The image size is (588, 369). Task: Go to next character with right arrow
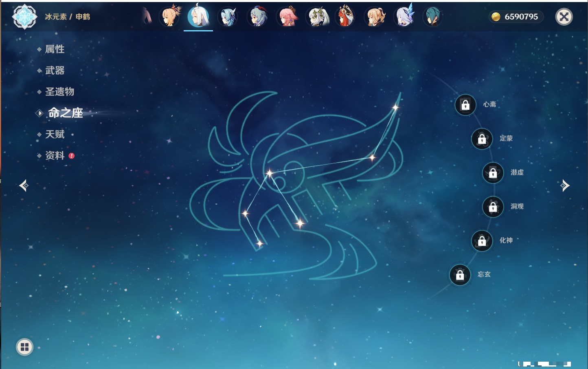[x=565, y=186]
